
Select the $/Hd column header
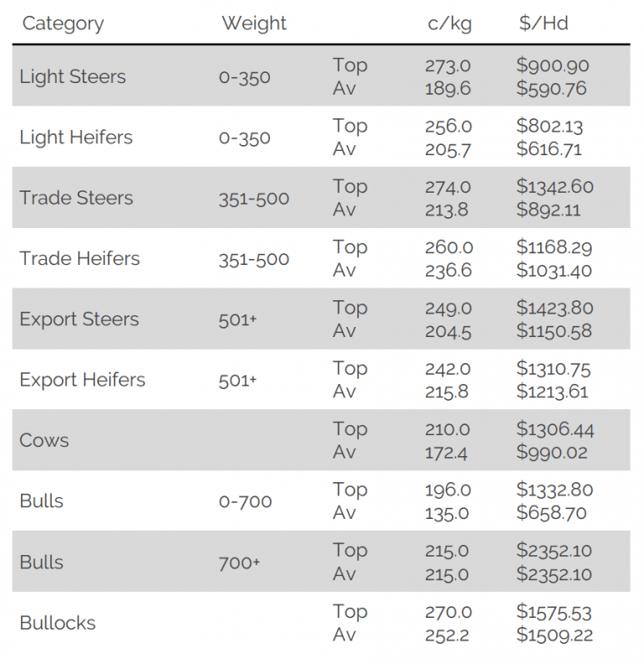[543, 23]
